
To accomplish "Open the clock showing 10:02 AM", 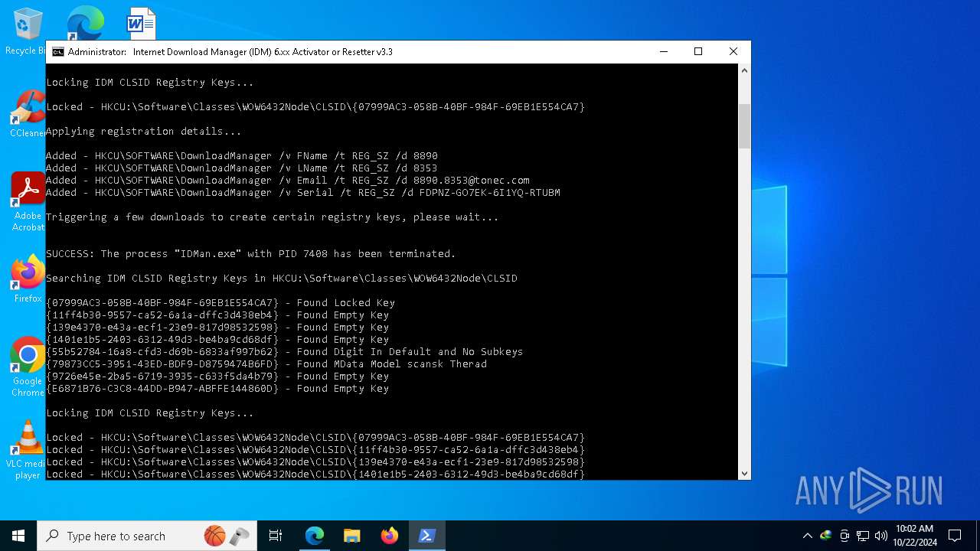I will (x=914, y=536).
